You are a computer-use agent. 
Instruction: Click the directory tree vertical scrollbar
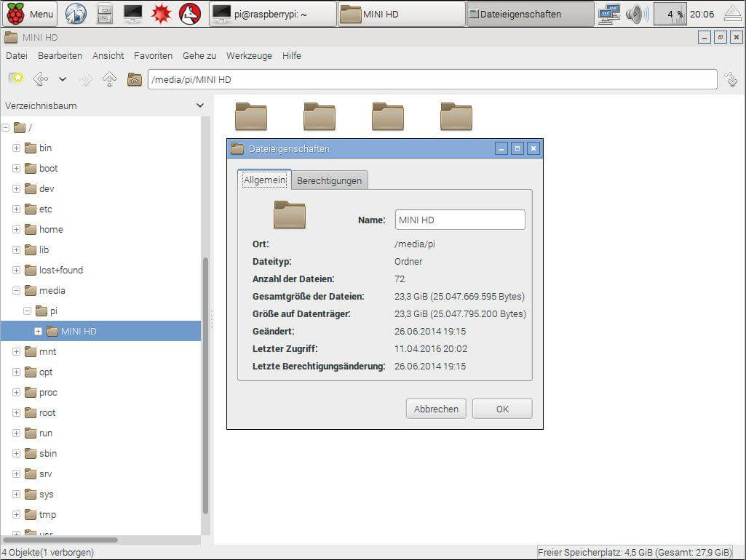click(206, 385)
